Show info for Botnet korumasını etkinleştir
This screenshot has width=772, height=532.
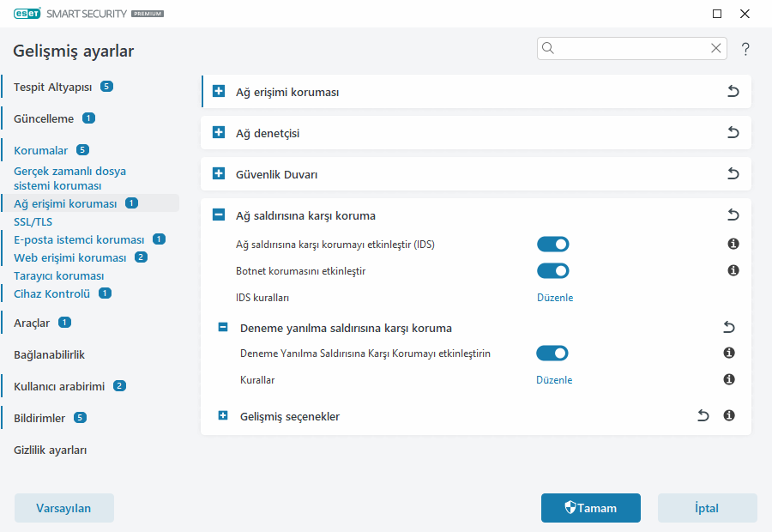[x=733, y=270]
